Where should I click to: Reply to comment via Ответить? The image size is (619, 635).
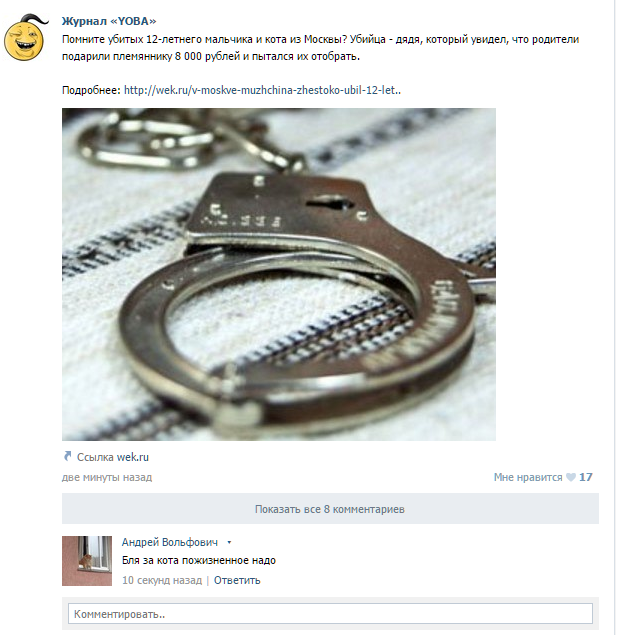237,580
